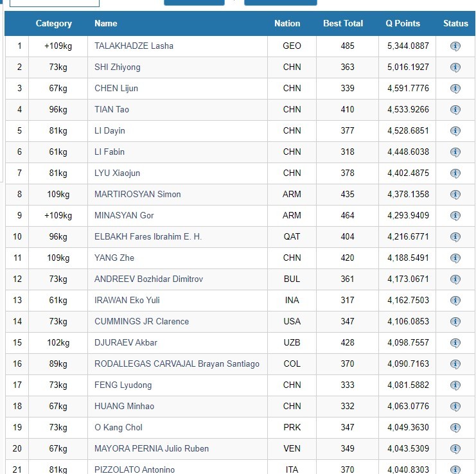Sort table by Category column header
The width and height of the screenshot is (476, 474).
tap(53, 23)
